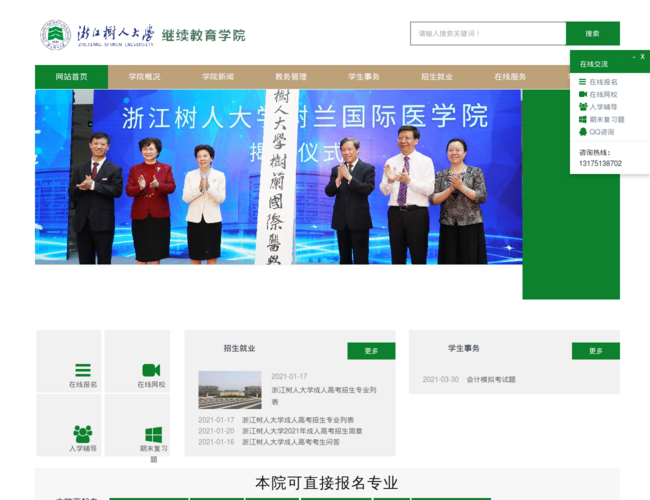This screenshot has width=650, height=500.
Task: Open 招生就业 navigation item
Action: pos(437,77)
